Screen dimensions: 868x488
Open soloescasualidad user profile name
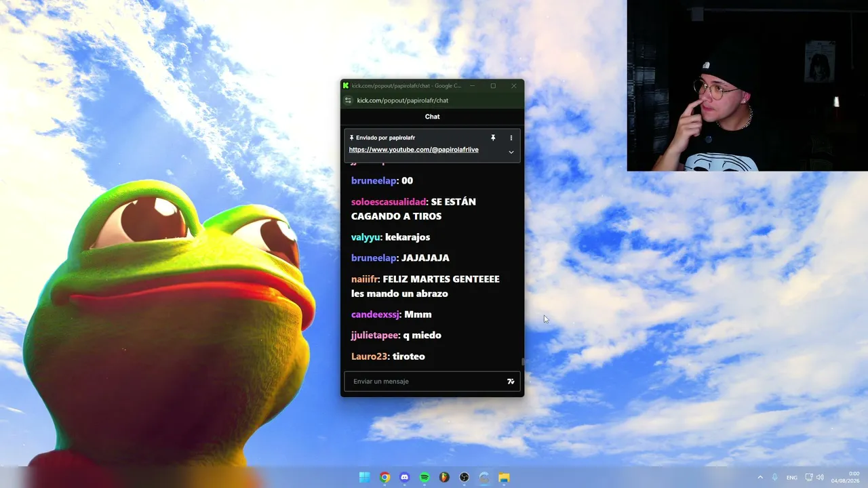(x=389, y=202)
